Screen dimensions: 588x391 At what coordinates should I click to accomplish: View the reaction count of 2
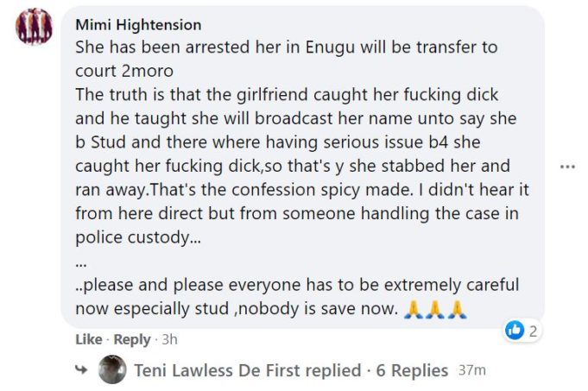coord(534,331)
